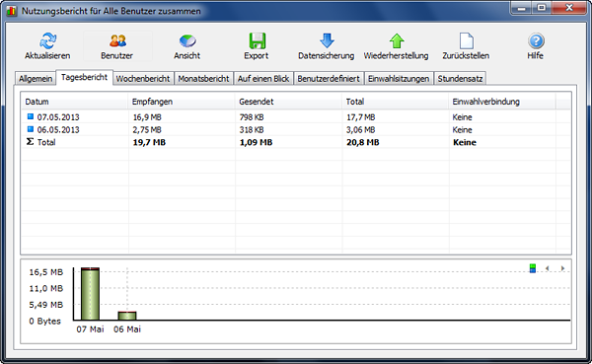Click the 17,7 MB total value
The image size is (592, 364).
pos(360,117)
